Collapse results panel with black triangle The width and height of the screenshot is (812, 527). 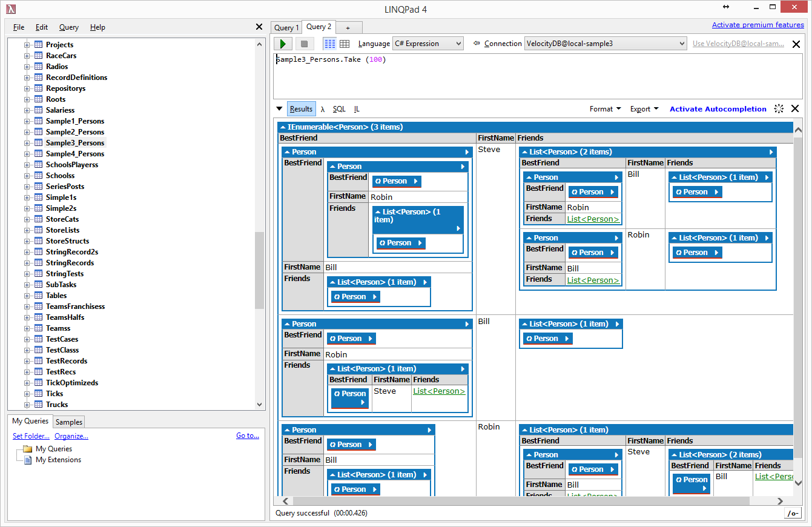(279, 109)
